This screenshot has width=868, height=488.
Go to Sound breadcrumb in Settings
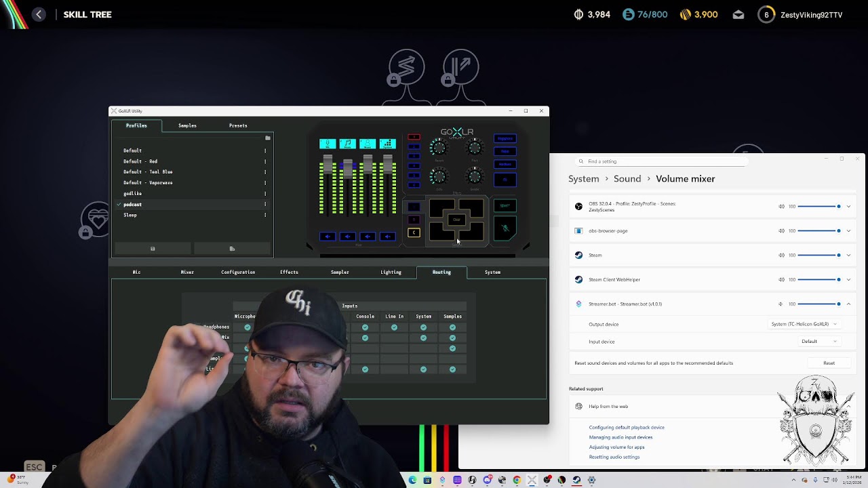point(627,179)
